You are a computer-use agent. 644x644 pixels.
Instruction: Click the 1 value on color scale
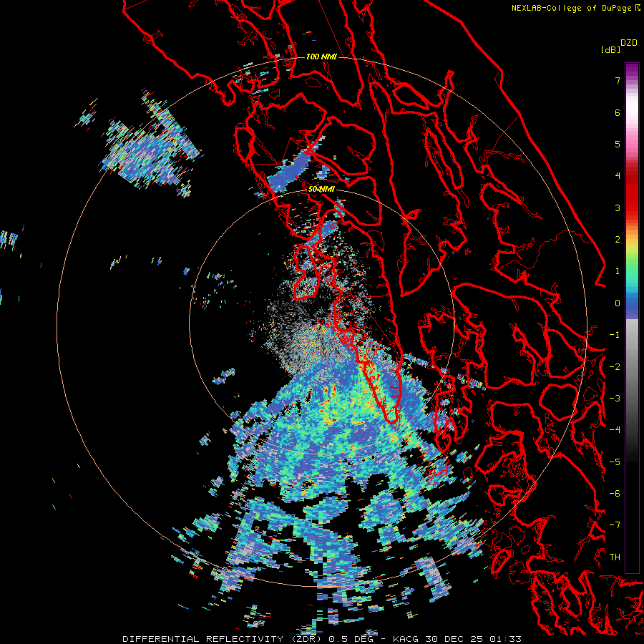click(618, 271)
